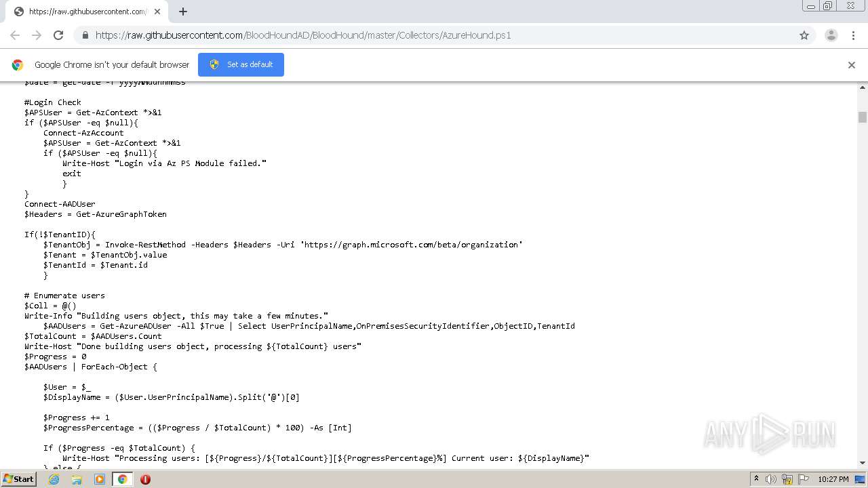Close the raw.githubusercontent.com tab
Viewport: 868px width, 488px height.
[157, 12]
